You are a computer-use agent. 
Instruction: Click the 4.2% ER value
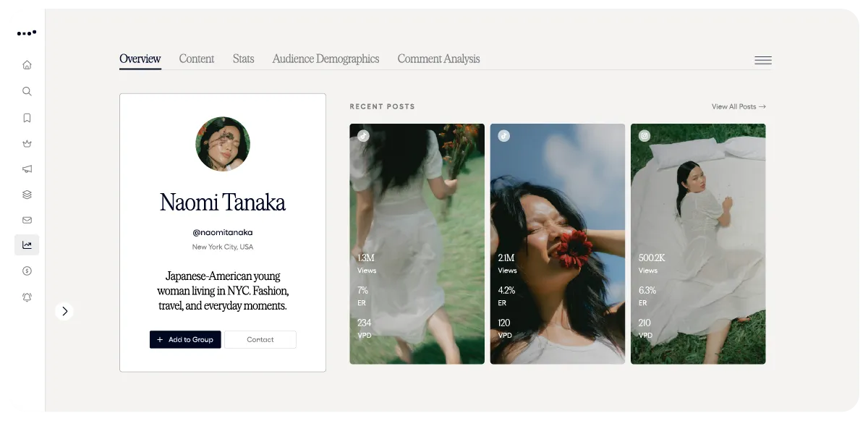pyautogui.click(x=506, y=290)
